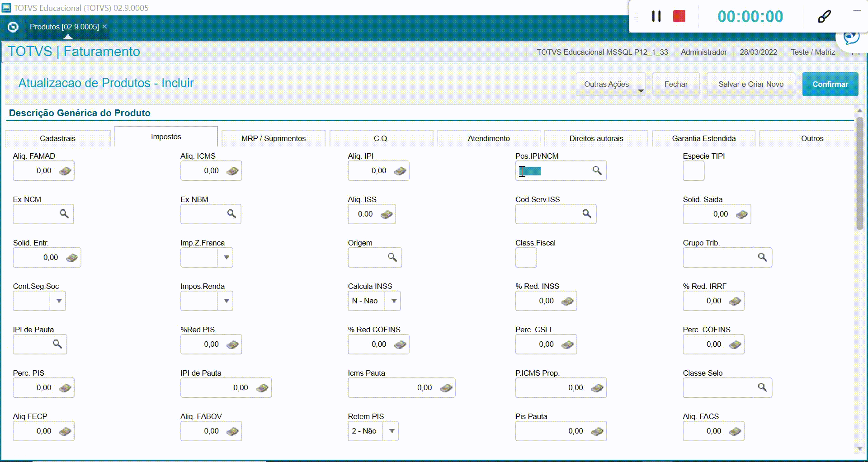868x462 pixels.
Task: Open calculator icon in Aliq. IPI field
Action: [x=400, y=171]
